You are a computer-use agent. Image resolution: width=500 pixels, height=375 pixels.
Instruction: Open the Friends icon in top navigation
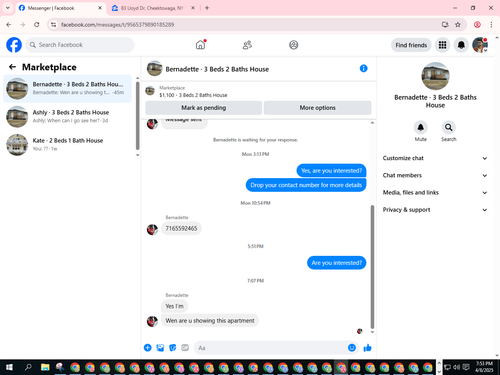point(247,45)
